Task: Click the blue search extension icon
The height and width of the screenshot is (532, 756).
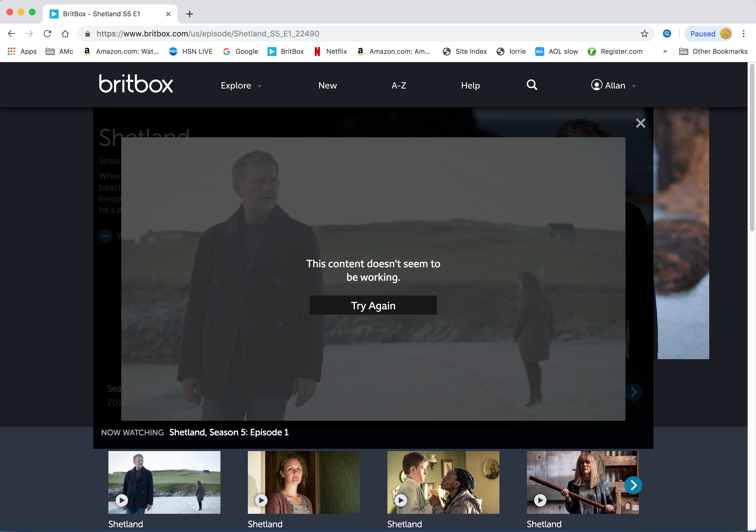Action: pyautogui.click(x=667, y=34)
